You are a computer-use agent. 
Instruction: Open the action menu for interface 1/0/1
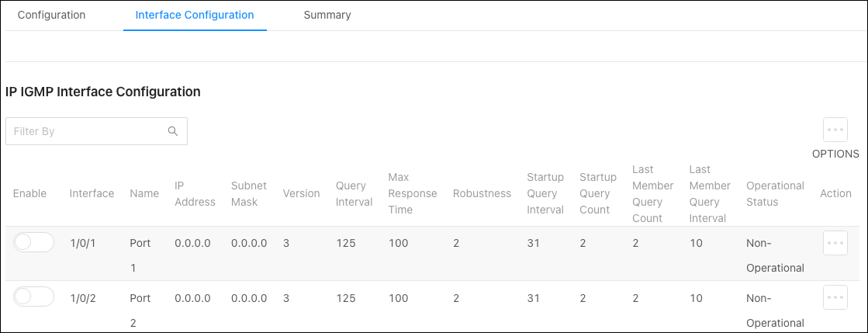click(x=835, y=243)
